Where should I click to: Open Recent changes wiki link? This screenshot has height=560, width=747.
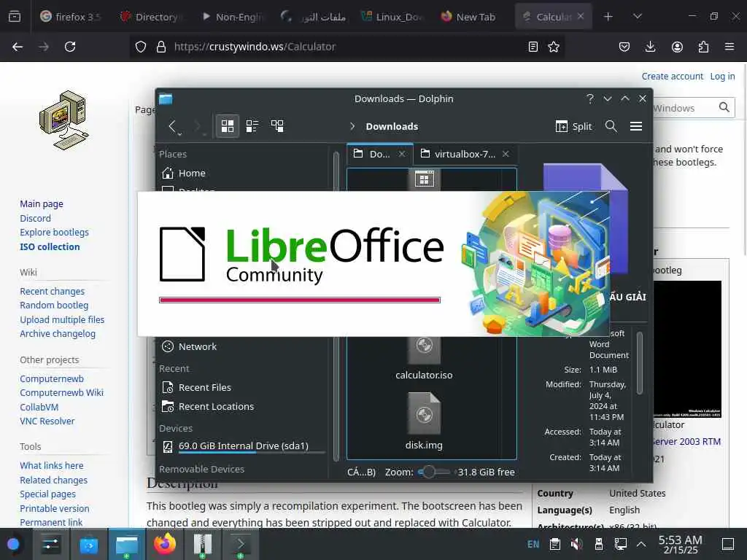click(x=52, y=291)
